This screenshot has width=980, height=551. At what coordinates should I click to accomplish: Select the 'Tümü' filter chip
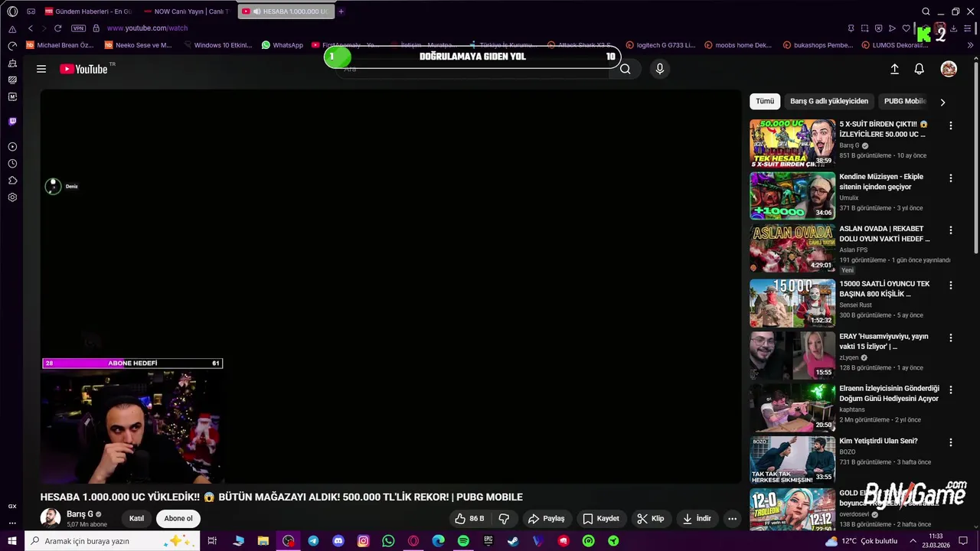[x=765, y=101]
